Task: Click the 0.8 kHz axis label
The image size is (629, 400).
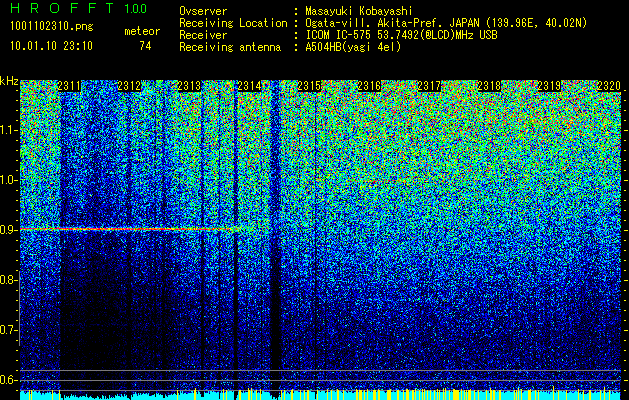Action: point(8,280)
